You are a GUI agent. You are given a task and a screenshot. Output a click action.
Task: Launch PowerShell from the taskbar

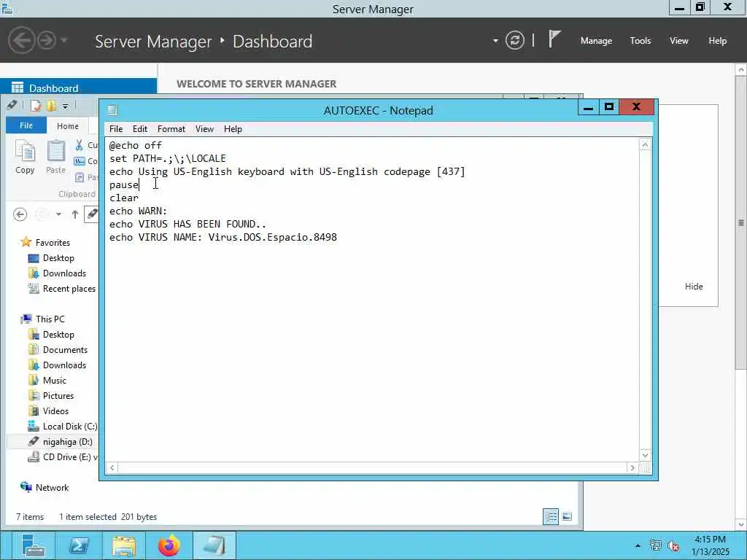[79, 545]
